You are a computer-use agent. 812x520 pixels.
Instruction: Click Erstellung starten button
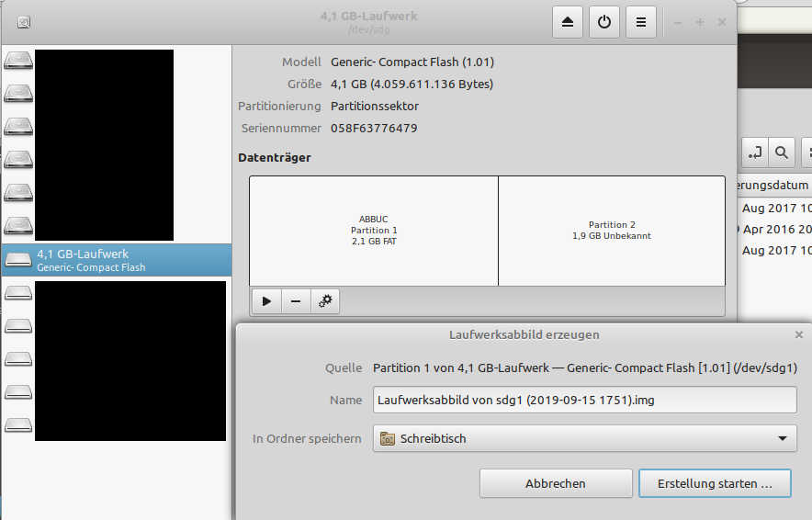pos(715,483)
